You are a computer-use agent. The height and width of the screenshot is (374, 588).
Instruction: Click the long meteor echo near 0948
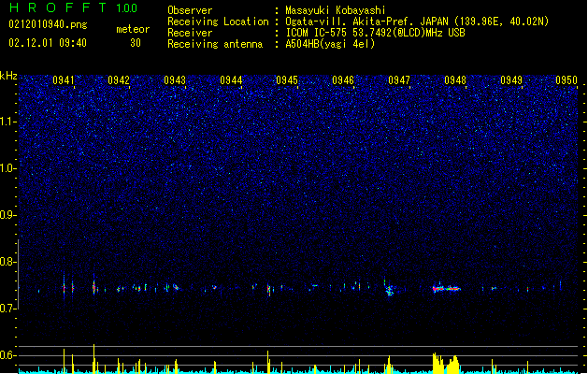tap(446, 289)
